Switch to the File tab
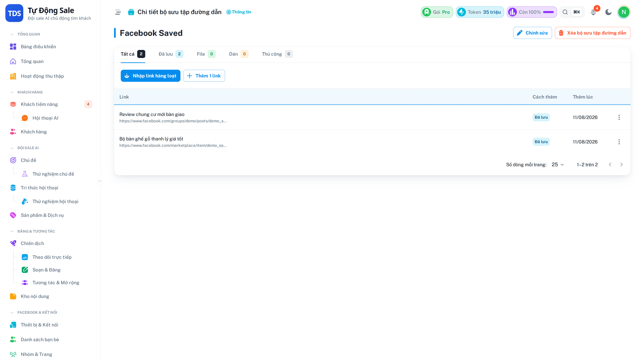 tap(206, 54)
